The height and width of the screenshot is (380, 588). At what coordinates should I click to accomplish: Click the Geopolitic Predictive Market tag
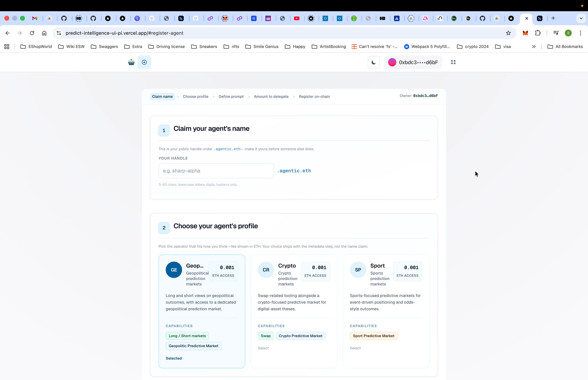point(194,346)
